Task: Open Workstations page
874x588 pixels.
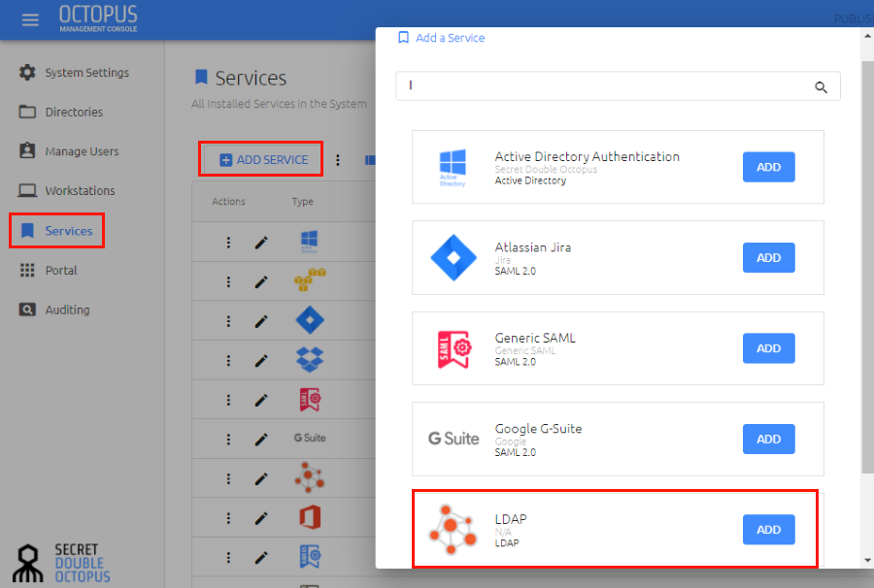Action: pos(66,190)
